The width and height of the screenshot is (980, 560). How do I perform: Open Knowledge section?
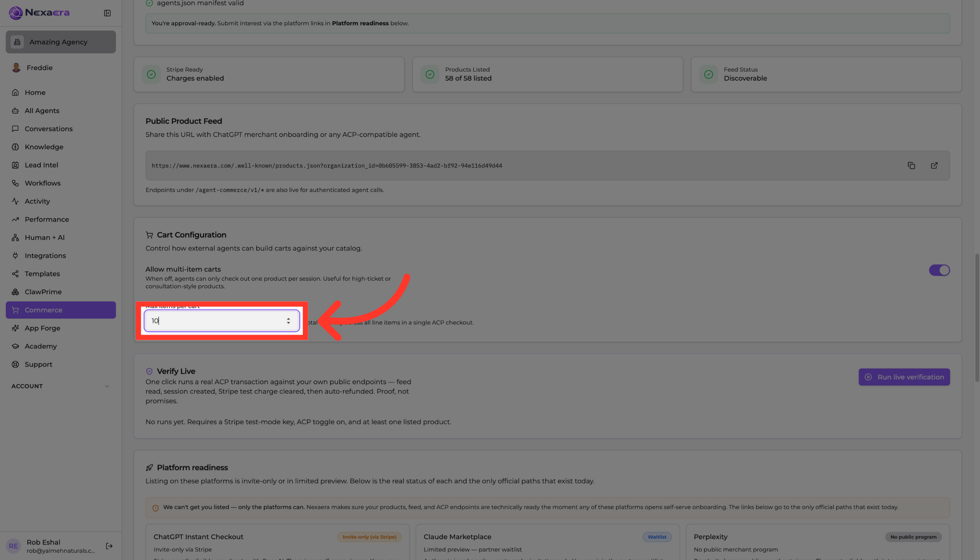pos(61,147)
